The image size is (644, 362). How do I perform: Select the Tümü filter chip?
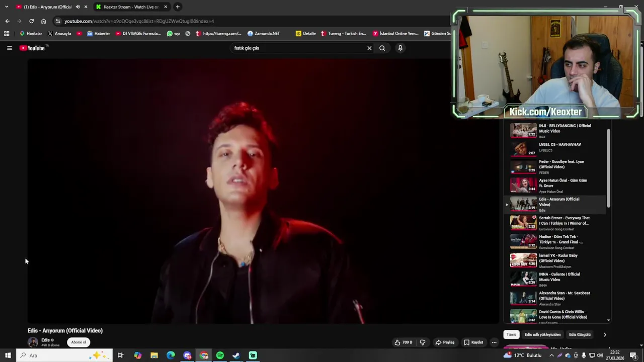(x=511, y=334)
